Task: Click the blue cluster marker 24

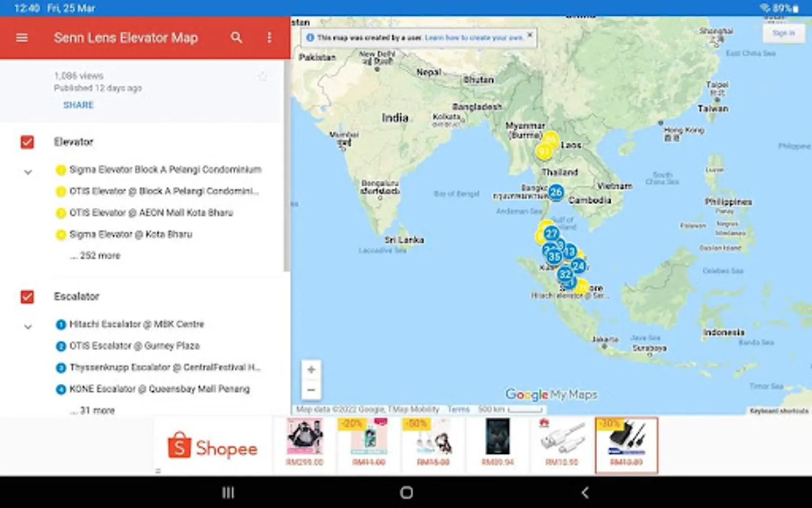Action: (x=578, y=265)
